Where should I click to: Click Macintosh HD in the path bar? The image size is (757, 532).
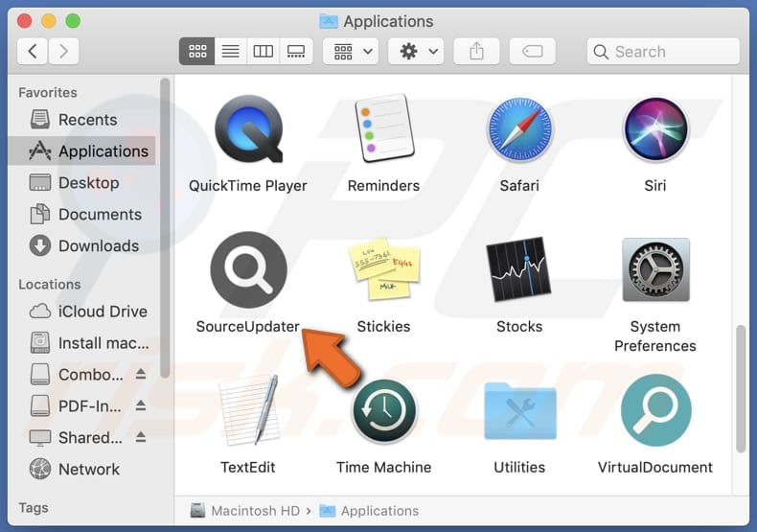pyautogui.click(x=244, y=511)
